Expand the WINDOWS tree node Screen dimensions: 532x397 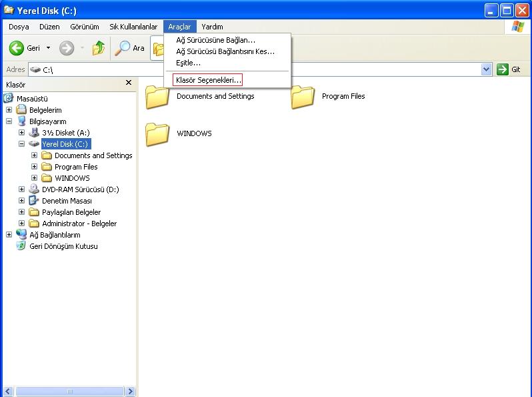click(34, 178)
